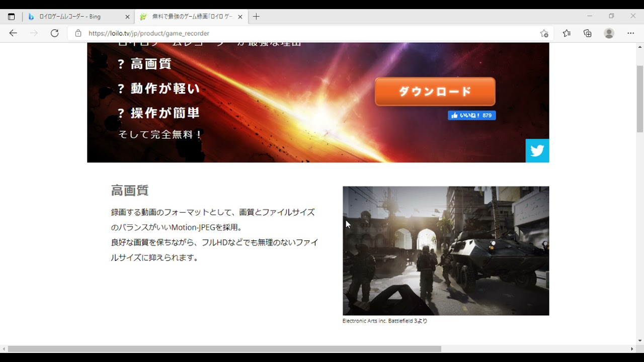Open the Favorites list icon

pos(567,33)
